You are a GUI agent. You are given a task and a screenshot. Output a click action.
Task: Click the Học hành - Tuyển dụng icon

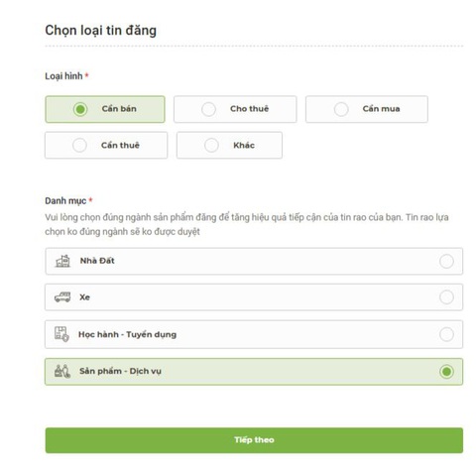coord(61,334)
